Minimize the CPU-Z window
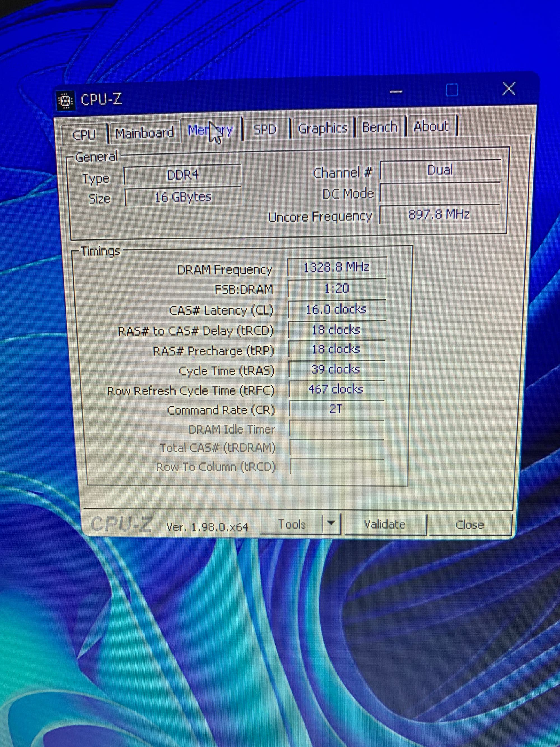 pyautogui.click(x=396, y=92)
